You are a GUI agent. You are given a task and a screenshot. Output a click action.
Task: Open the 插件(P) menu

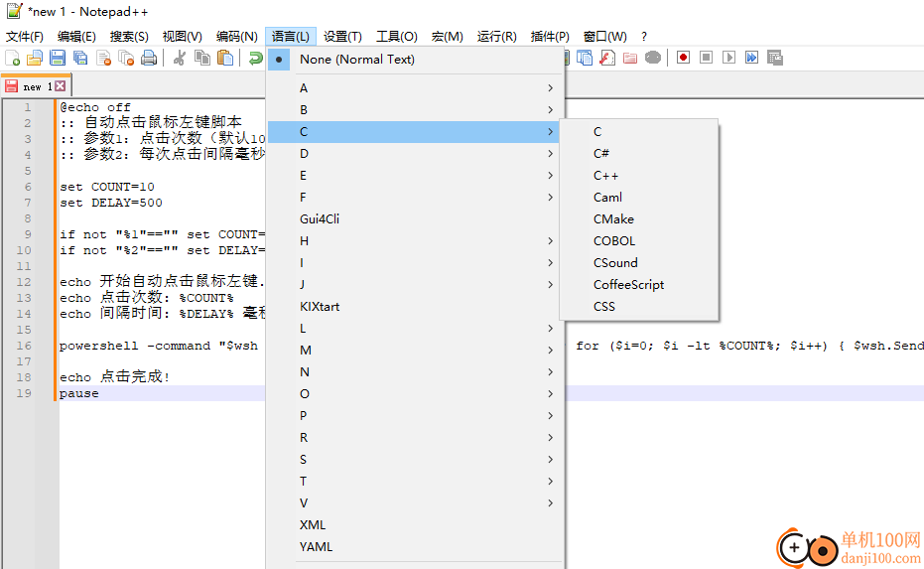pyautogui.click(x=550, y=37)
